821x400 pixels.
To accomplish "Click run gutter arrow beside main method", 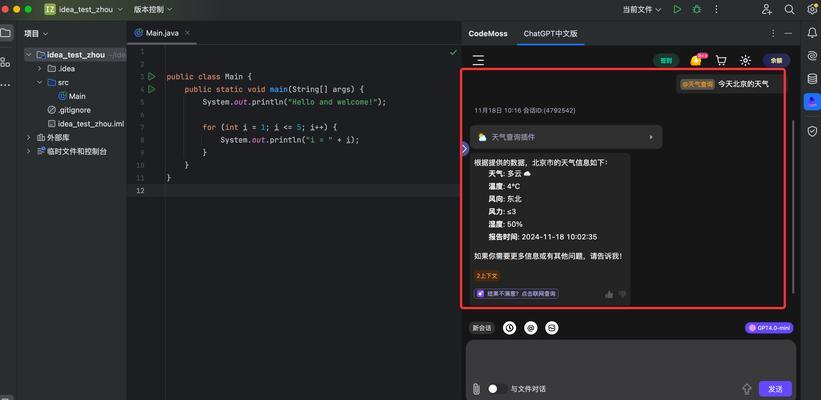I will [152, 90].
